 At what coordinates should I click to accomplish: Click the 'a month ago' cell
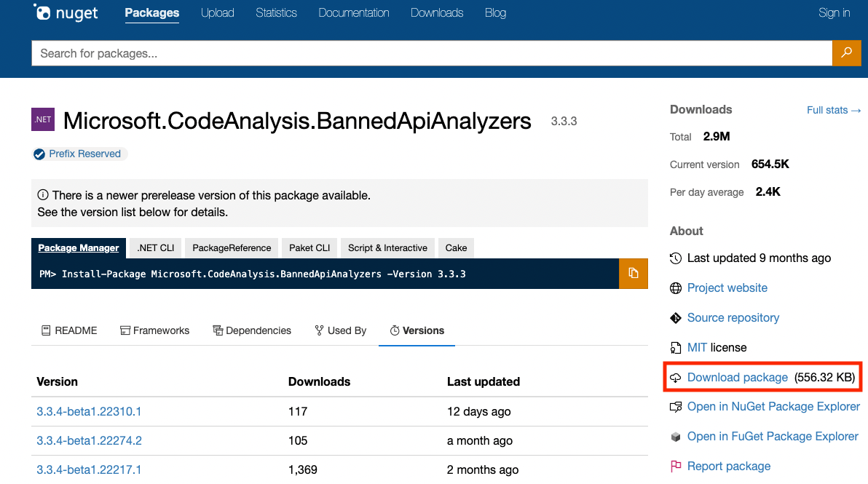[x=479, y=441]
